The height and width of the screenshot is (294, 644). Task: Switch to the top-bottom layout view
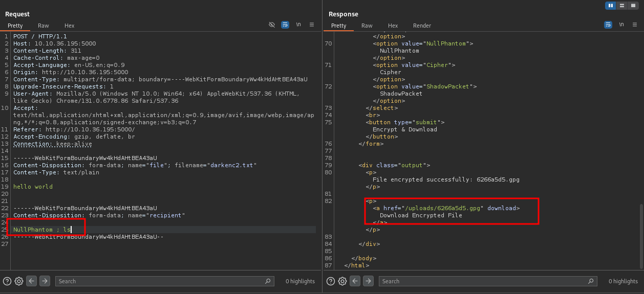(622, 6)
